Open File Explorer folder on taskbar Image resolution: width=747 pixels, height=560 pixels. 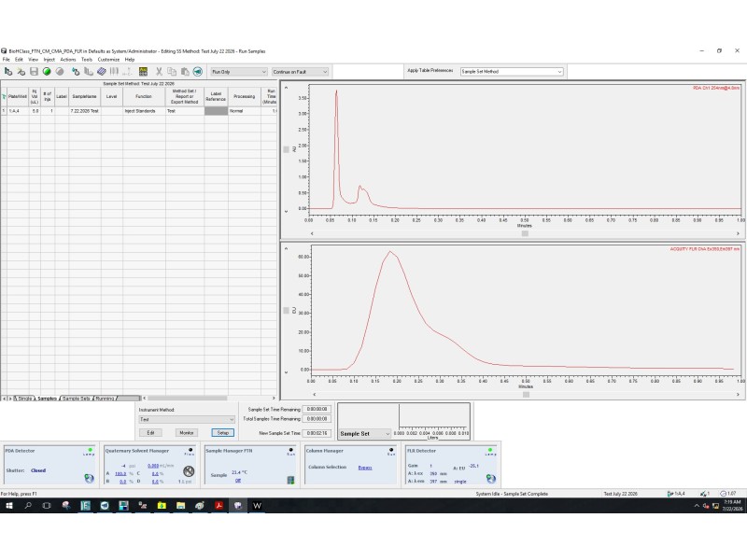[180, 506]
